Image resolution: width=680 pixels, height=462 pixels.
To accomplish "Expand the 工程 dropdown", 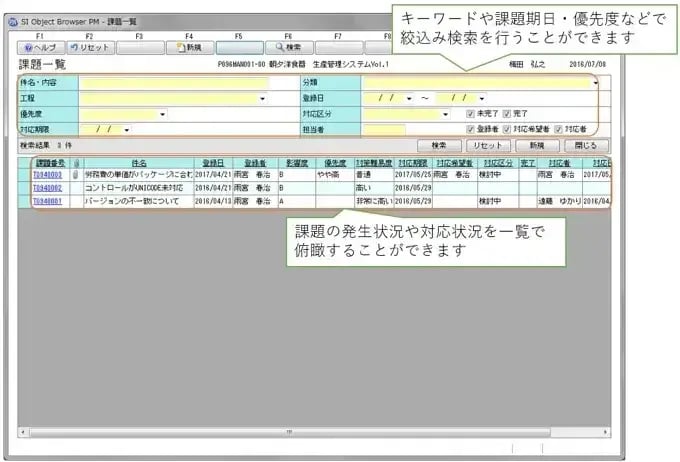I will (x=262, y=99).
